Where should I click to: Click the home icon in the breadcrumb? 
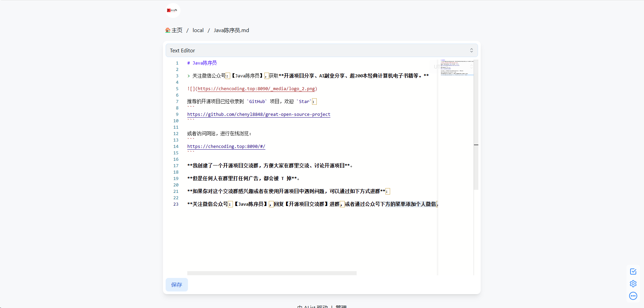(x=168, y=30)
